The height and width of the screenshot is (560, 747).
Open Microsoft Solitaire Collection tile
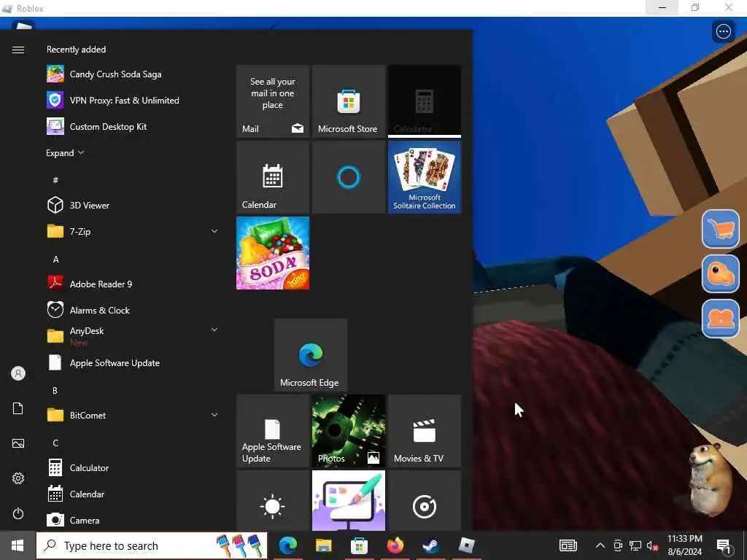click(x=424, y=177)
